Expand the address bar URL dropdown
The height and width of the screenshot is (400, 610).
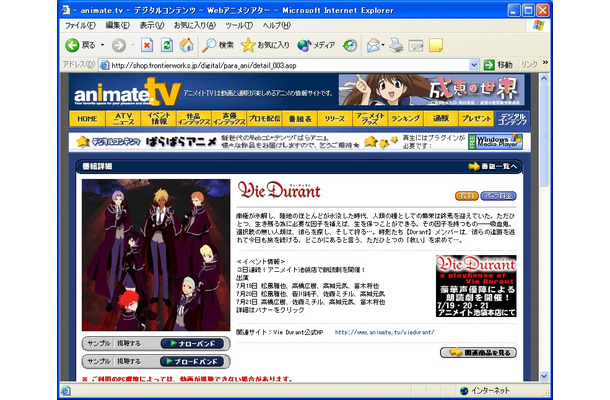473,65
